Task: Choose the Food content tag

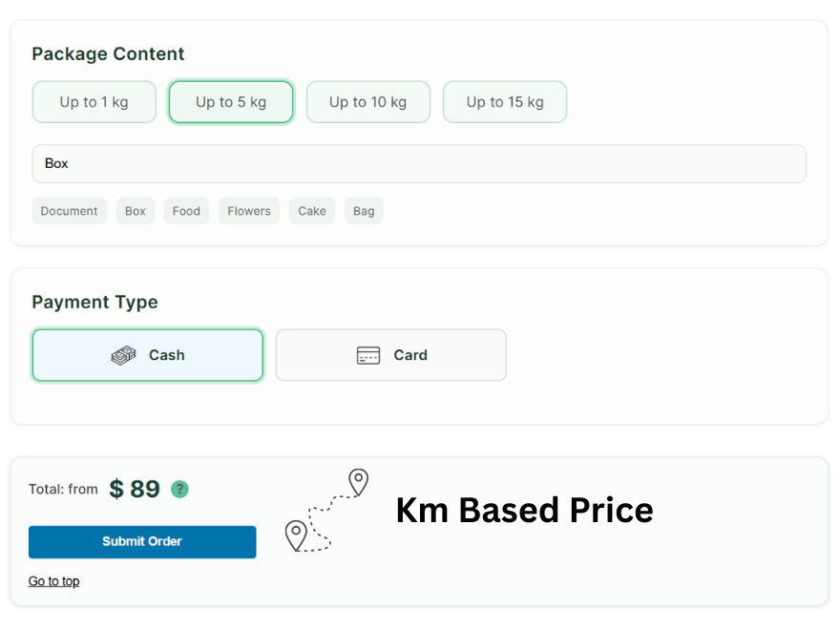Action: (x=186, y=211)
